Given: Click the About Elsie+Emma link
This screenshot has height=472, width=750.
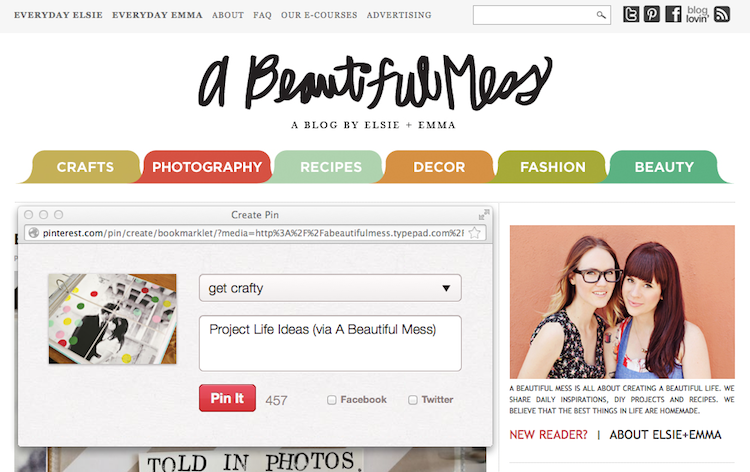Looking at the screenshot, I should 665,435.
